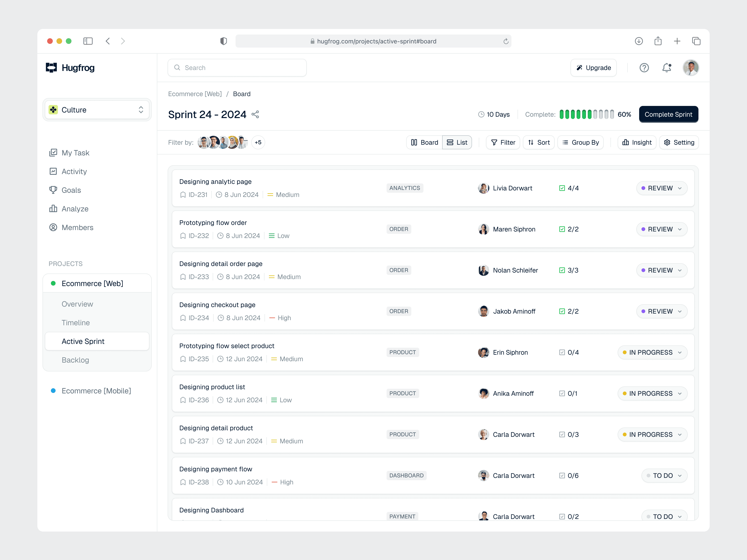Open Backlog in the project sidebar

(x=75, y=360)
